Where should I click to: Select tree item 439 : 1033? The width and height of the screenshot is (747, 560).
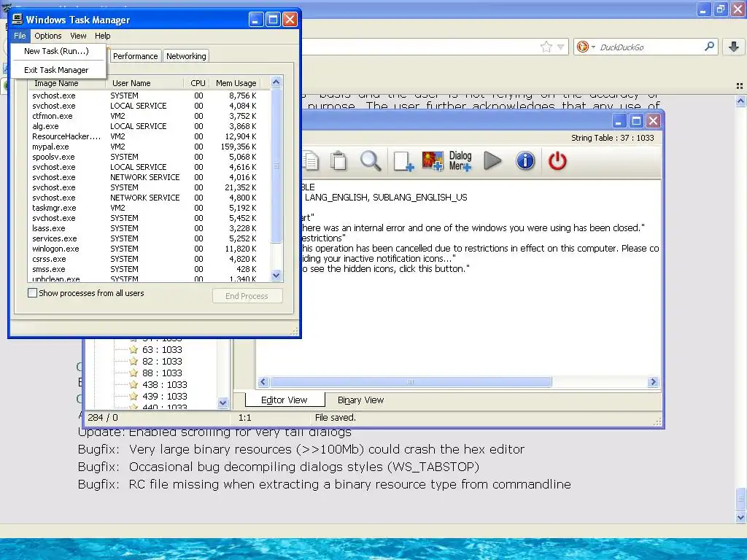click(165, 396)
